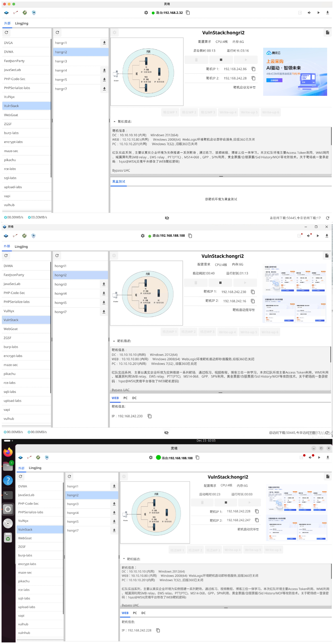Switch to the 黑盒测试 tab
Viewport: 334px width, 644px height.
pyautogui.click(x=119, y=182)
